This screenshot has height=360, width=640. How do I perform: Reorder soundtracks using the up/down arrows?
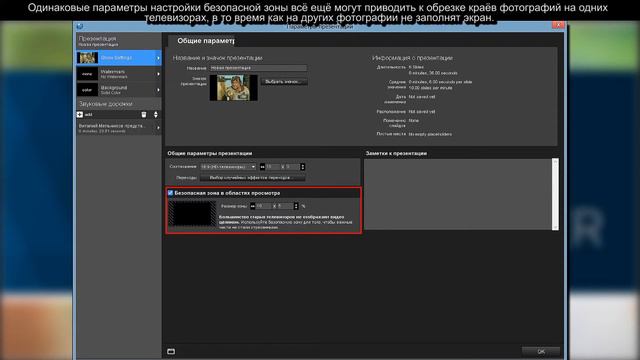tap(156, 115)
